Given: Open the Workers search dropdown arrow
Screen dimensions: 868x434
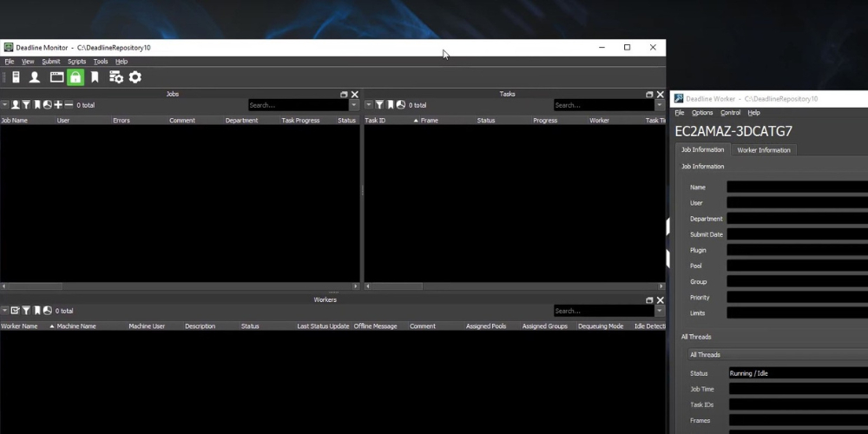Looking at the screenshot, I should click(659, 311).
